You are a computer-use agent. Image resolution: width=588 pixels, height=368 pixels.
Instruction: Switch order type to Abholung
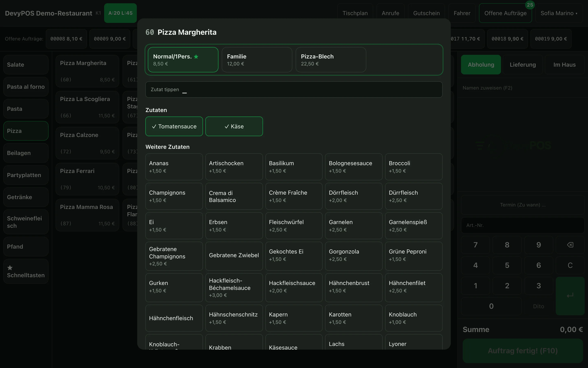[x=481, y=64]
